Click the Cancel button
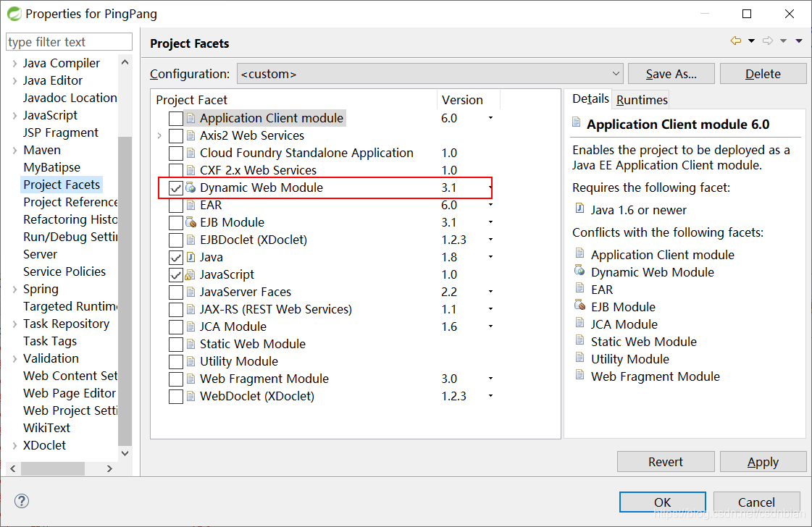The width and height of the screenshot is (812, 527). coord(757,502)
